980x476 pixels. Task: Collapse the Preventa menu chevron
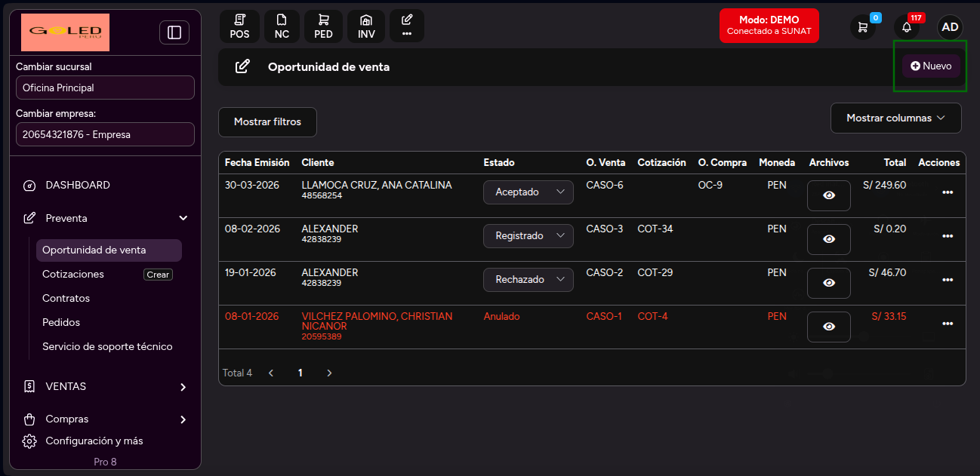click(183, 218)
